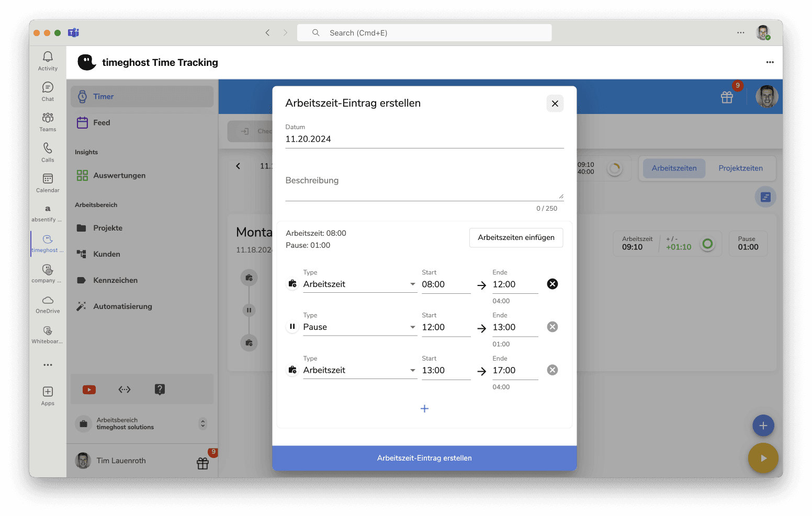Click the Datum field showing 11.20.2024
Viewport: 812px width, 516px height.
[424, 139]
